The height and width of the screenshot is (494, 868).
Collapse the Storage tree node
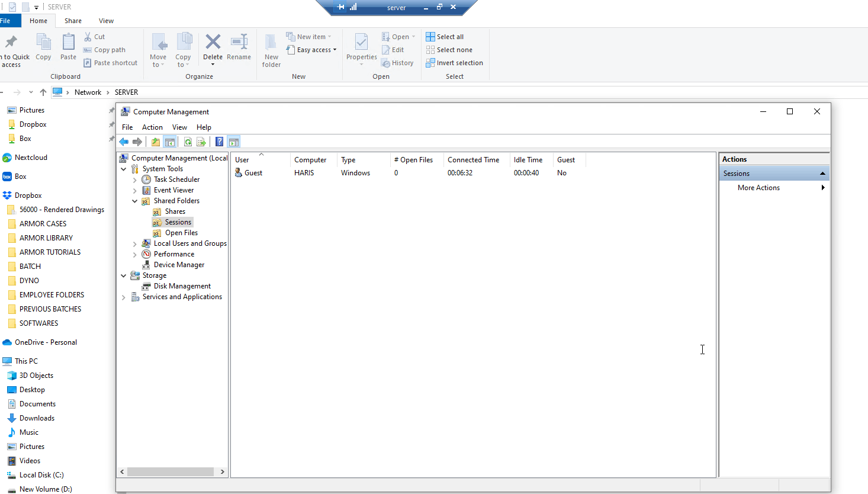coord(123,275)
